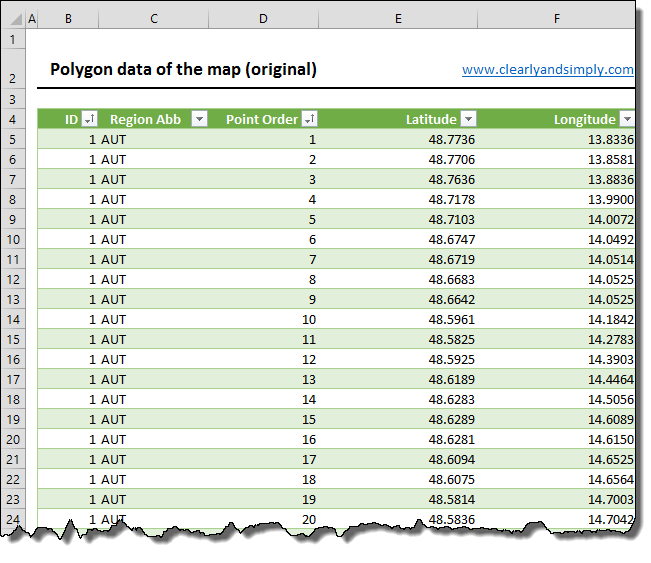Open the Region Abb filter dropdown
The height and width of the screenshot is (563, 651).
click(199, 119)
